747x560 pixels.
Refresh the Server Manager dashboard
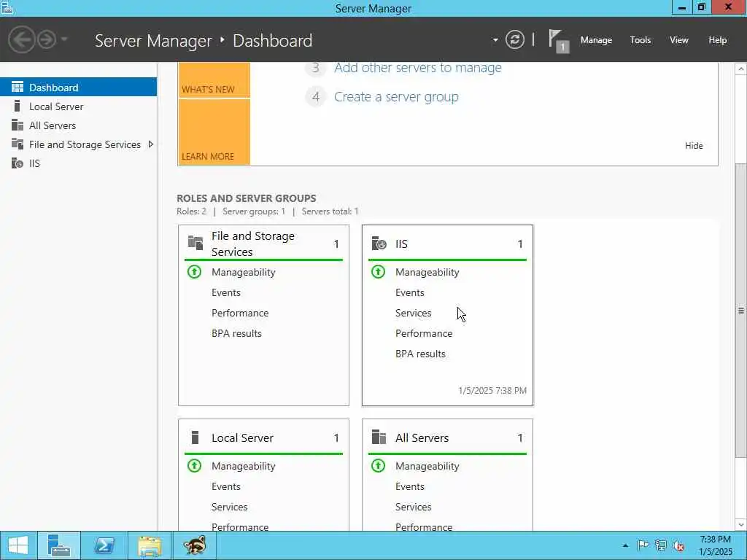click(x=515, y=39)
